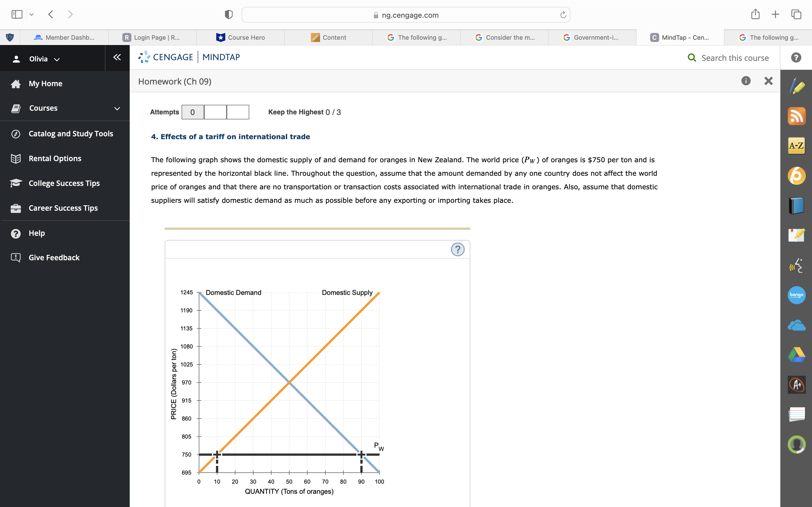Expand the Courses menu chevron

117,108
